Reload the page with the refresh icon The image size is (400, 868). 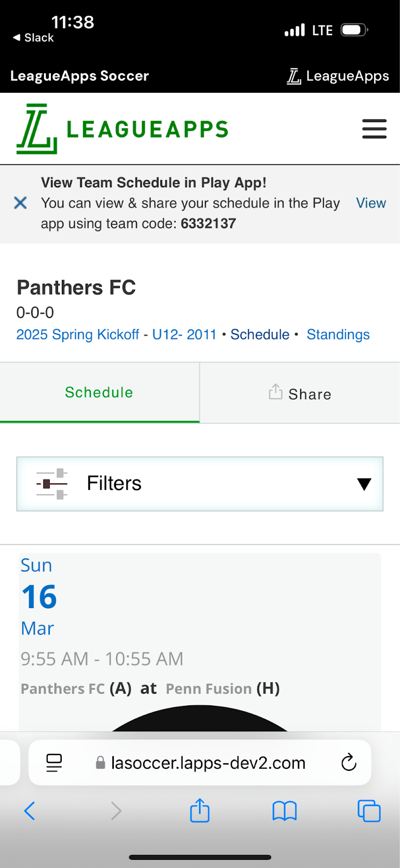point(349,762)
